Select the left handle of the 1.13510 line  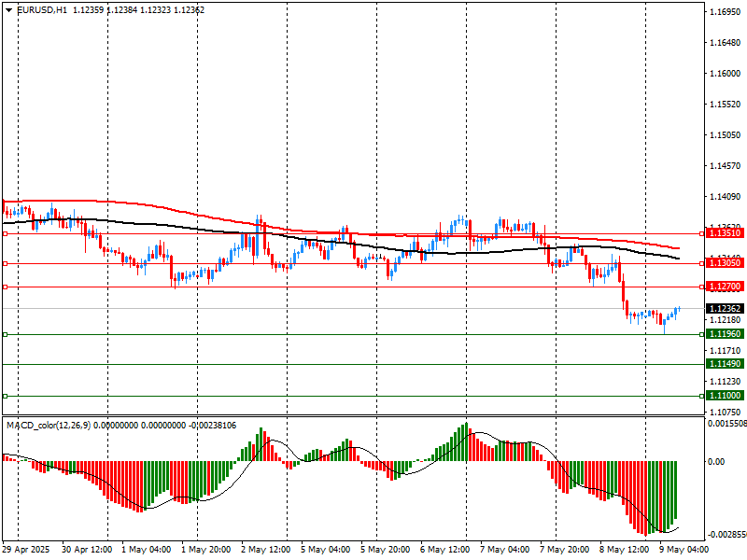tap(6, 234)
